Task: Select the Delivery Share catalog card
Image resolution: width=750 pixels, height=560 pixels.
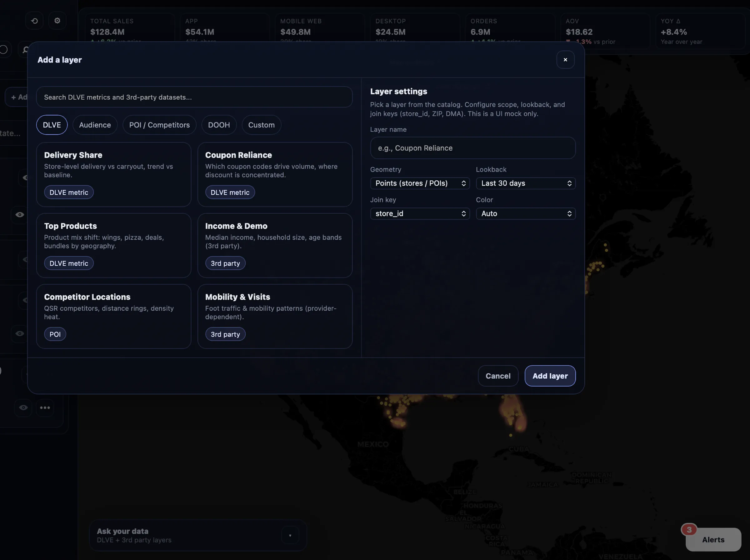Action: (x=113, y=174)
